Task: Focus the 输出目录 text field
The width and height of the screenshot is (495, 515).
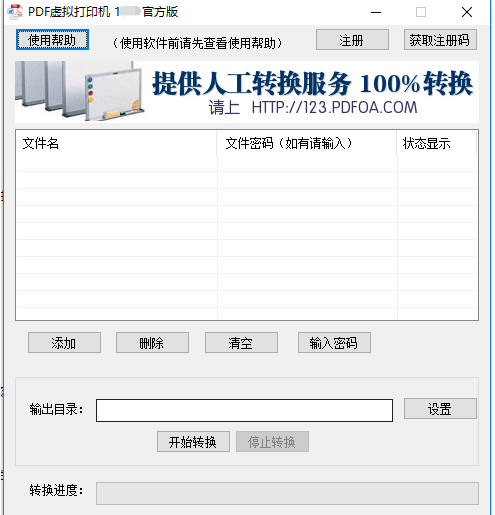Action: click(244, 410)
